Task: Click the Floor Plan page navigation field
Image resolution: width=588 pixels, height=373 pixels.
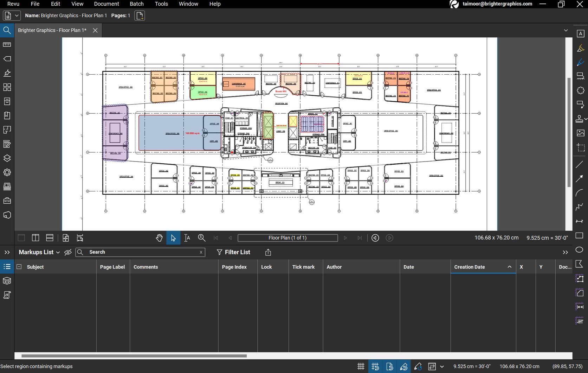Action: [x=287, y=238]
